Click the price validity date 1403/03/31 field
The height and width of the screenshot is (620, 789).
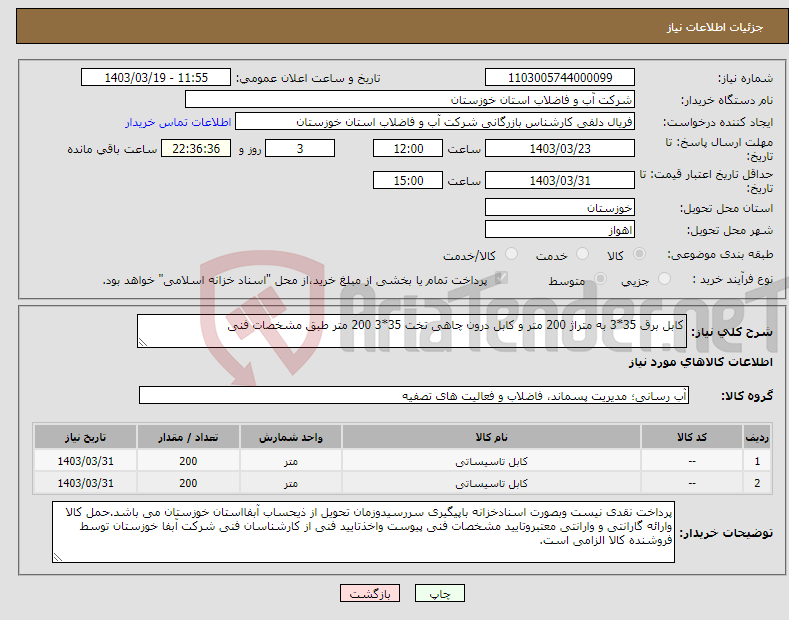(560, 180)
